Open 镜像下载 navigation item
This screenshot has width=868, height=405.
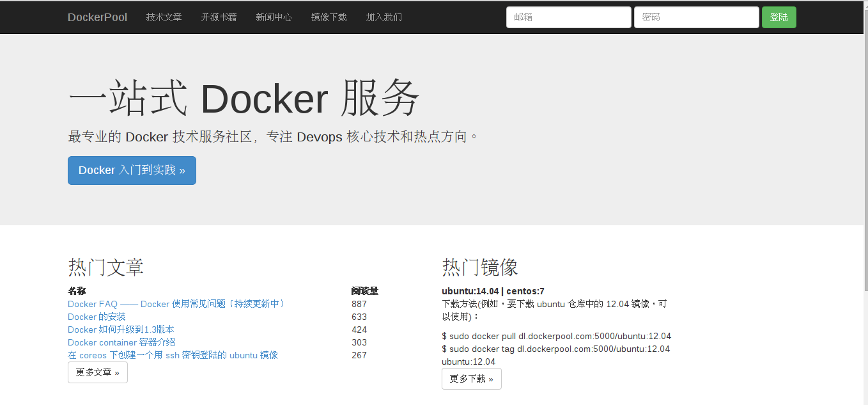[x=329, y=17]
